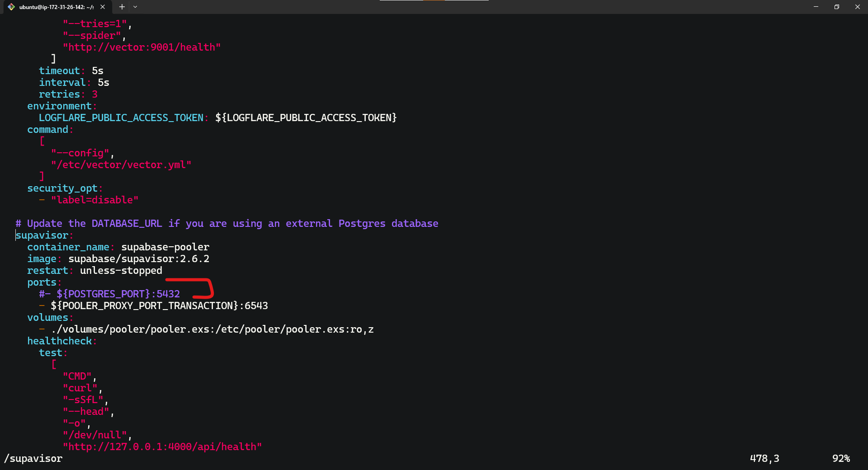Expand the terminal profiles dropdown chevron

(135, 7)
